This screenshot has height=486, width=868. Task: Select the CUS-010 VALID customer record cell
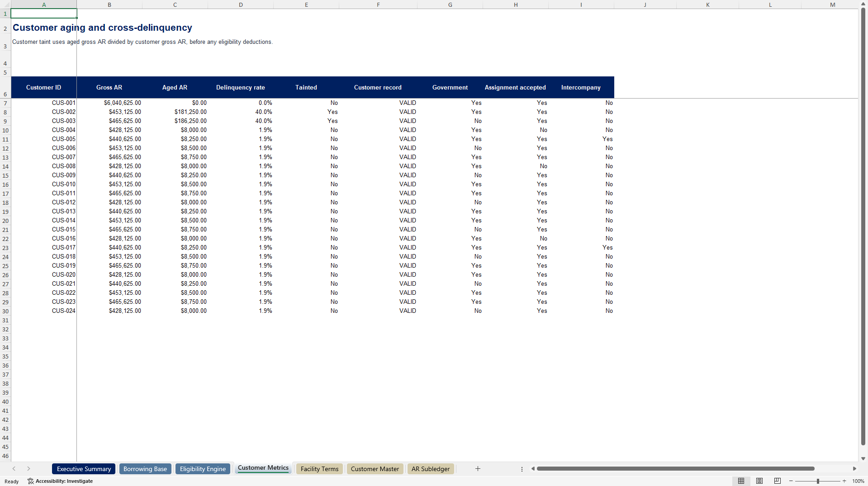click(x=378, y=184)
